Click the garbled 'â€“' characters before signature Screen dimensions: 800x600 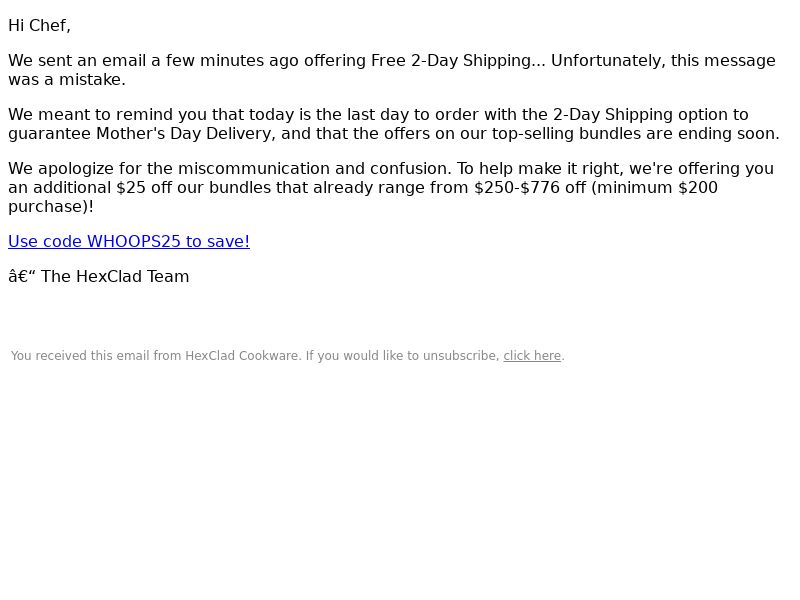point(22,277)
